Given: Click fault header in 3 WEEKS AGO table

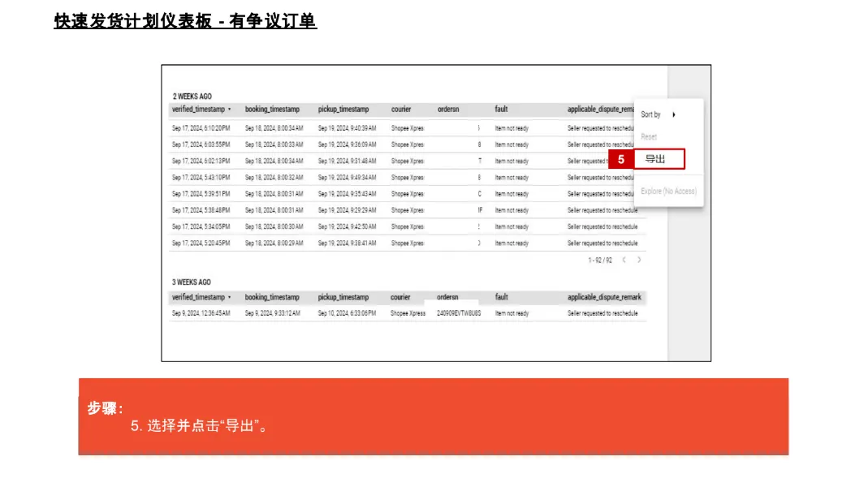Looking at the screenshot, I should click(x=502, y=297).
